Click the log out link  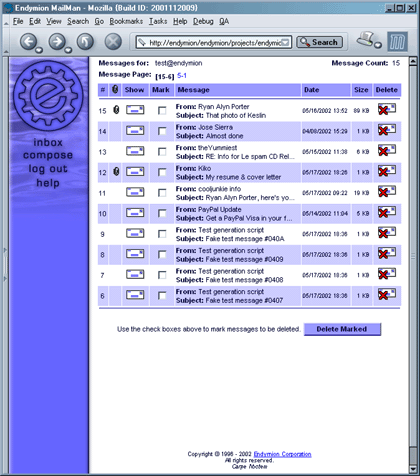click(48, 169)
